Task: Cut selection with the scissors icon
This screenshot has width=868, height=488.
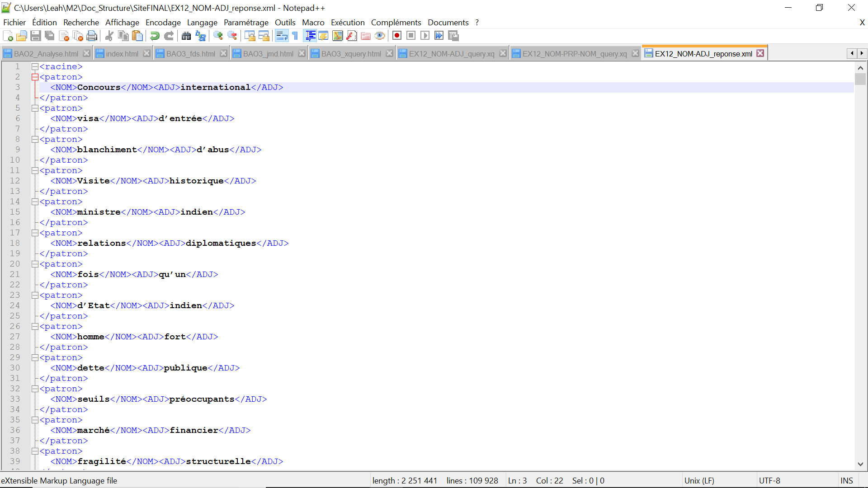Action: tap(109, 36)
